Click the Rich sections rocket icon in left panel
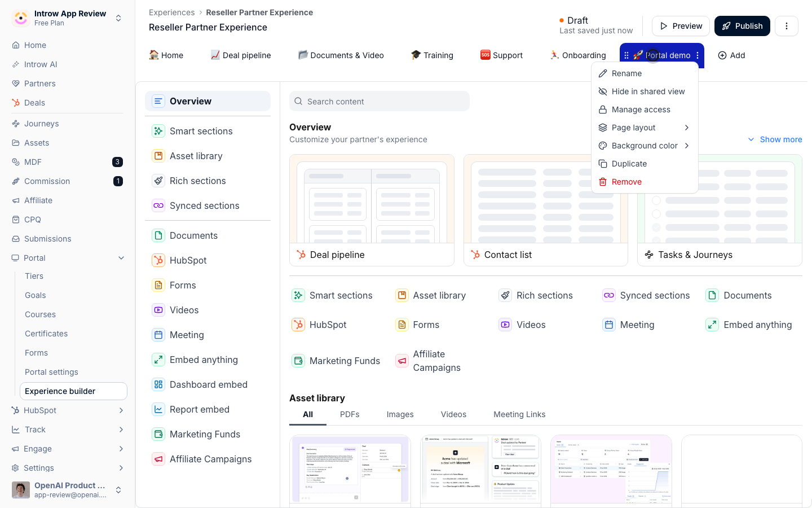This screenshot has height=508, width=812. click(x=158, y=181)
